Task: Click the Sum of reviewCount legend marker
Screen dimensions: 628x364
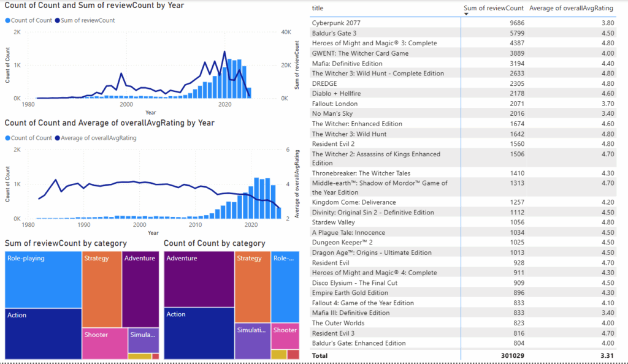Action: point(57,20)
